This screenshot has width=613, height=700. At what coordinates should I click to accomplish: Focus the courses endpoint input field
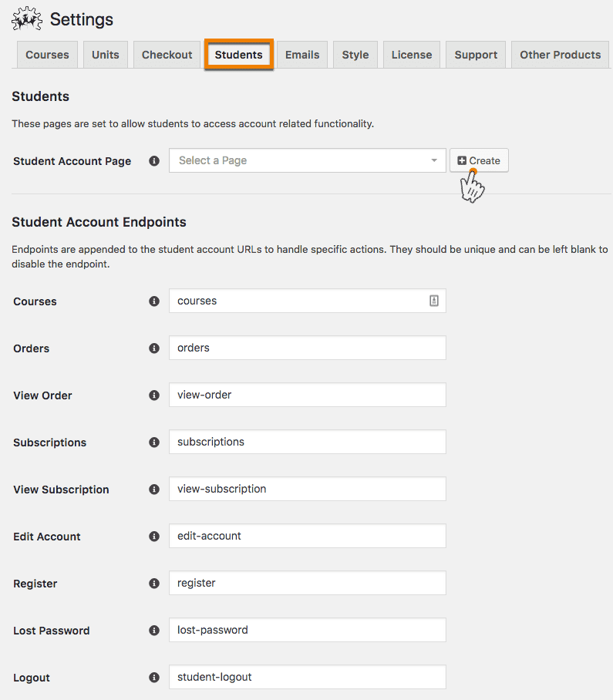308,301
